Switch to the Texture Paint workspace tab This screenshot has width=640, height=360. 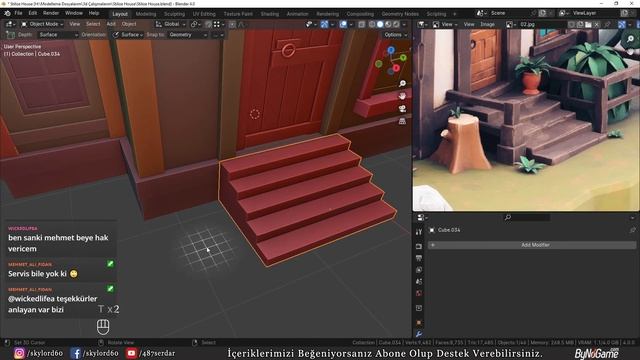238,14
